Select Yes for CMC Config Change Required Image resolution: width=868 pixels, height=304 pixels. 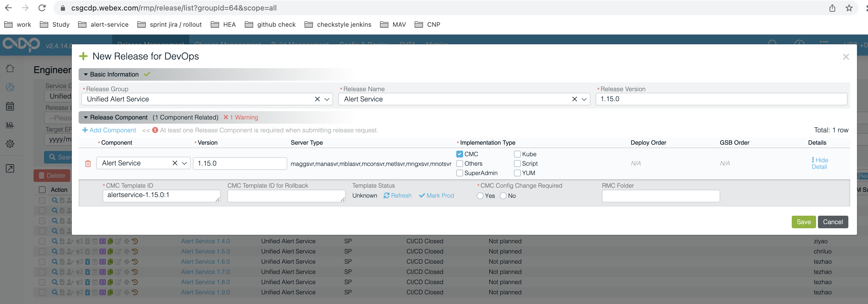pyautogui.click(x=480, y=196)
